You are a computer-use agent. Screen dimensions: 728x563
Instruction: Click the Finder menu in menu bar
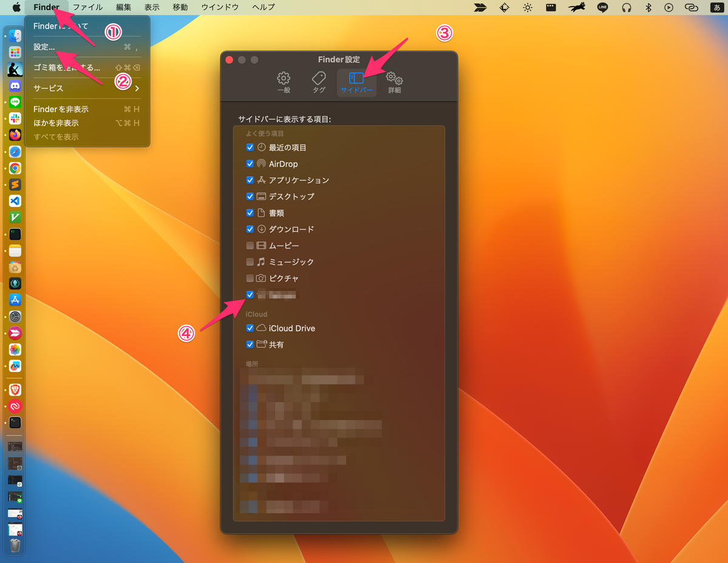click(47, 7)
